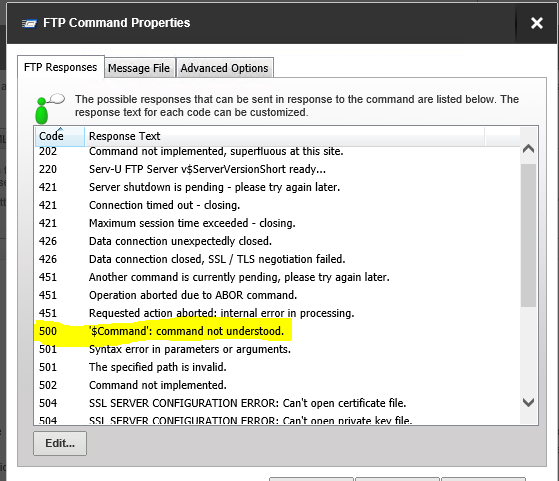Click the scroll up arrow in response list
This screenshot has width=559, height=481.
point(528,149)
